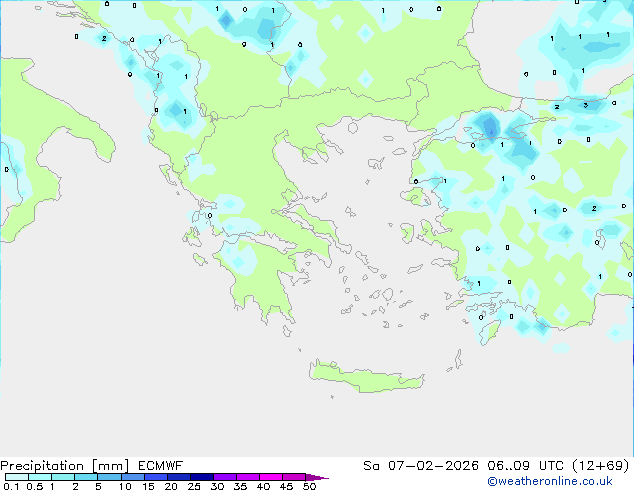
Task: Click the 0.1–0.5 mm legend color swatch
Action: 17,477
